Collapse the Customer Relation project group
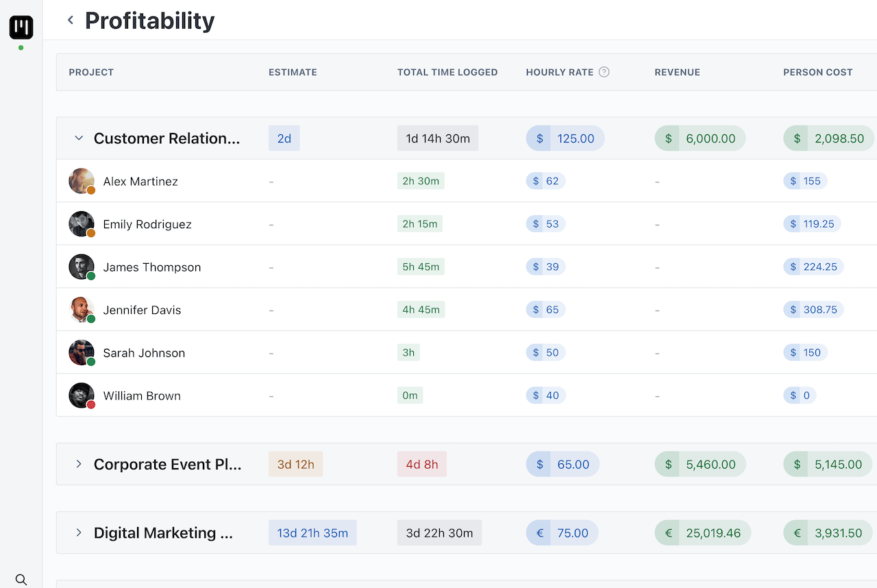Viewport: 877px width, 588px height. click(x=79, y=138)
